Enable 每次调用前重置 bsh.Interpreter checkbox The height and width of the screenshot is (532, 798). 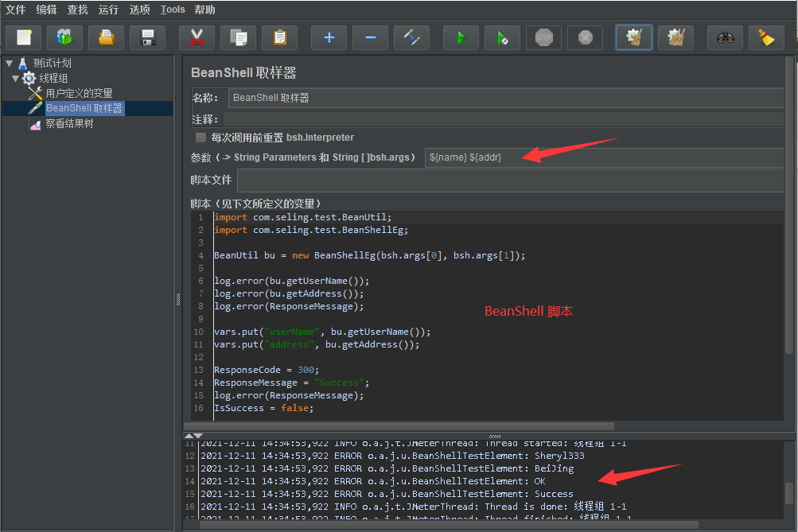point(200,138)
